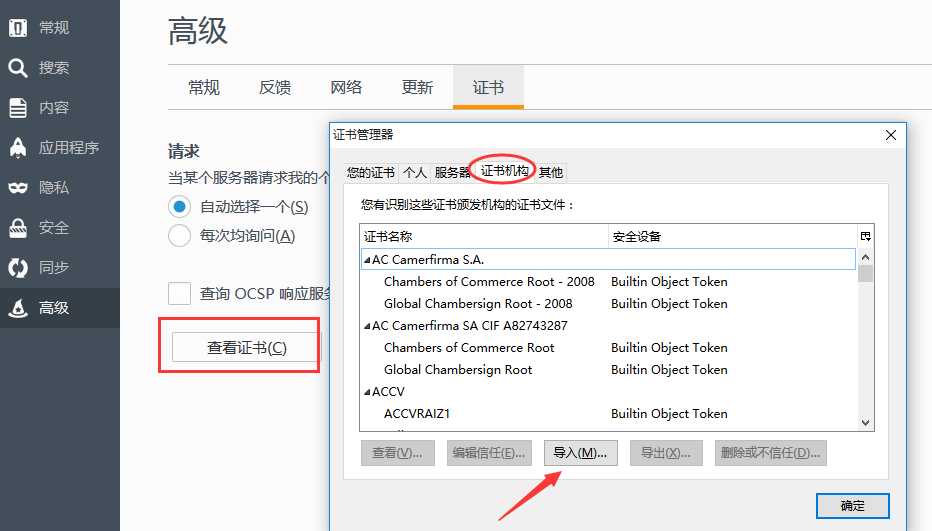This screenshot has width=932, height=531.
Task: Collapse the AC Camerfirma SA CIF A82743287 group
Action: point(367,326)
